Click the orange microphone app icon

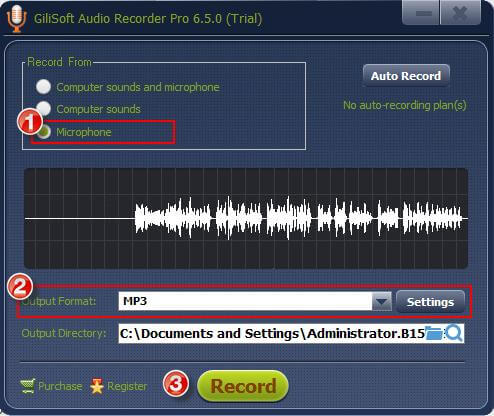pos(16,18)
